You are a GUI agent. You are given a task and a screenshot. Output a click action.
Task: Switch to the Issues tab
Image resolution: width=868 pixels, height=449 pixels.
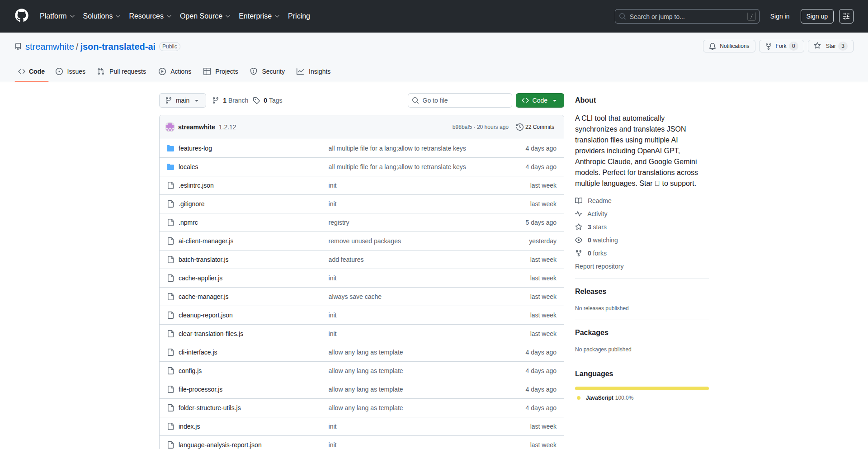click(71, 71)
